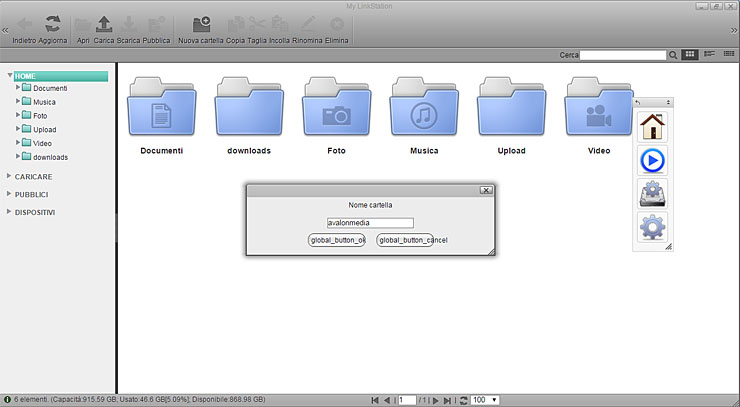Screen dimensions: 740x407
Task: Select Documenti in the folder tree
Action: coord(50,88)
